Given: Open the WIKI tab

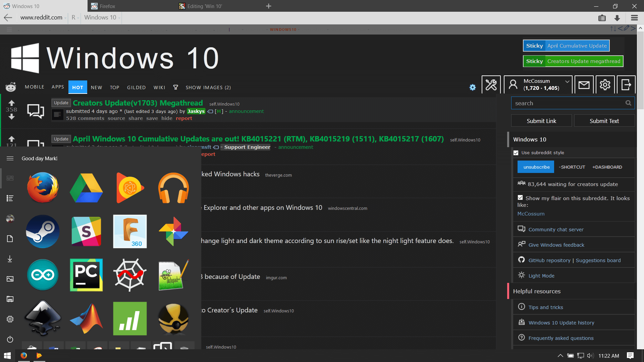Looking at the screenshot, I should click(159, 87).
